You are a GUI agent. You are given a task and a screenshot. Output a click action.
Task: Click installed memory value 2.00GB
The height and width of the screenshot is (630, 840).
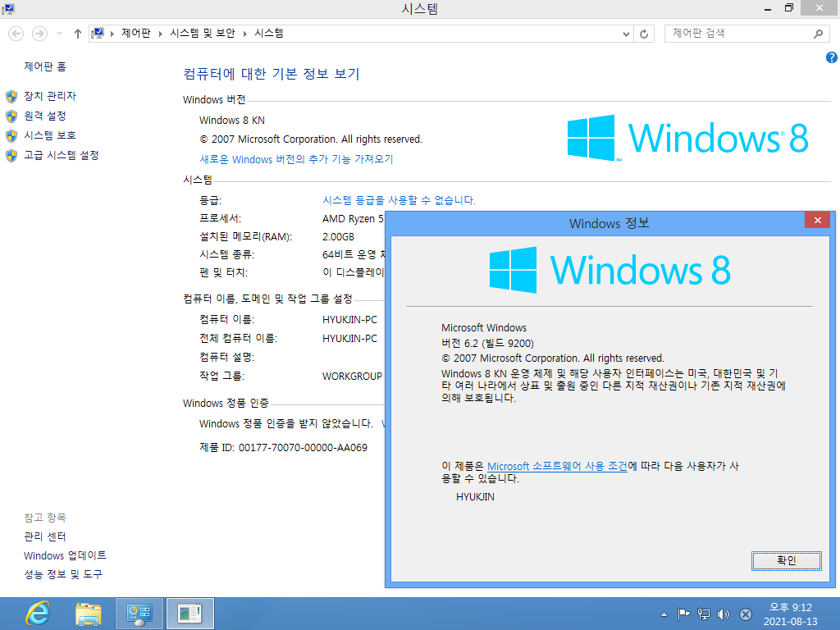[338, 236]
